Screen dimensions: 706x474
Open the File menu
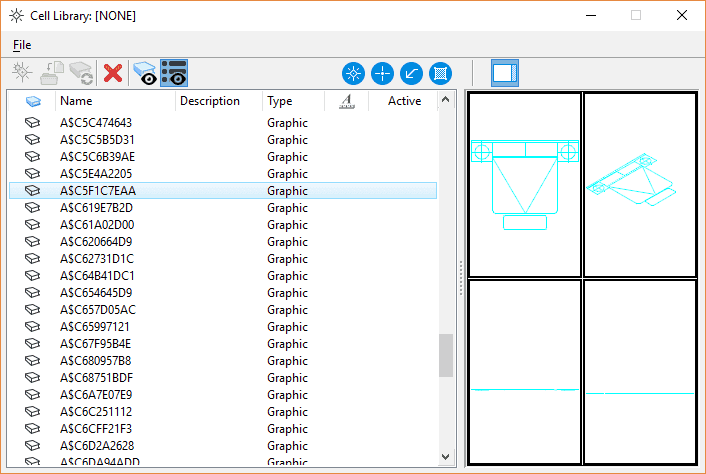coord(22,45)
